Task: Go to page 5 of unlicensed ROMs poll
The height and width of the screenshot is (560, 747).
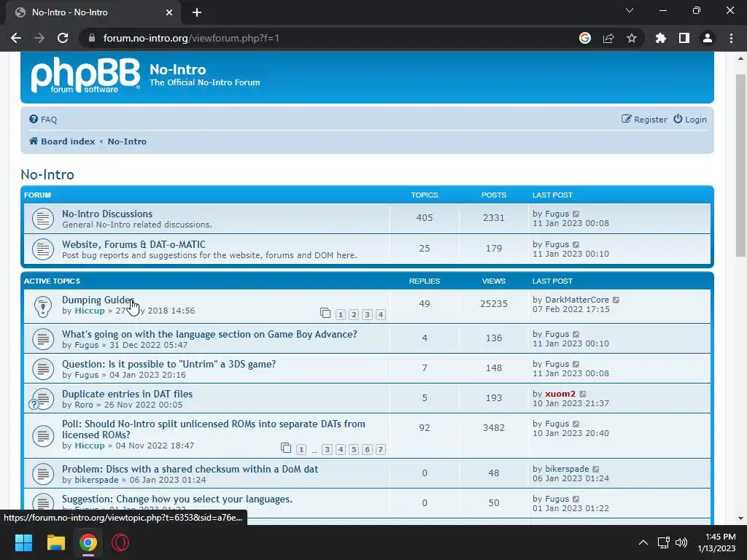Action: click(x=354, y=449)
